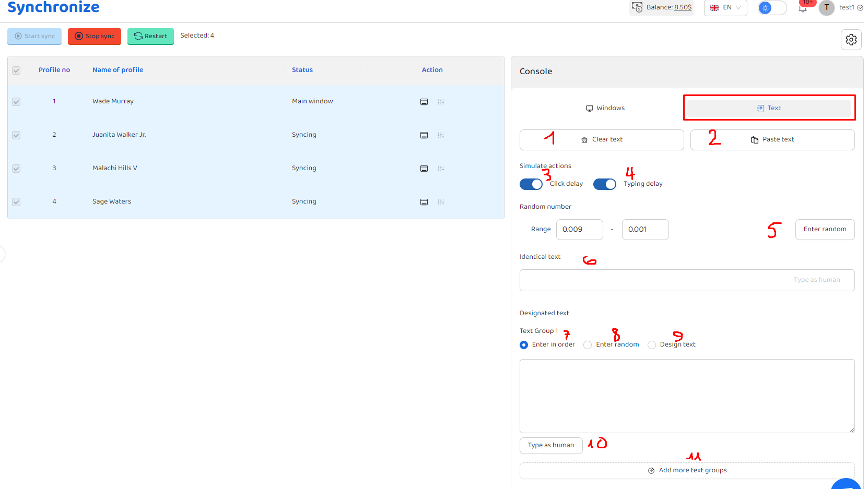This screenshot has height=489, width=868.
Task: Toggle the light/dark theme switch
Action: click(772, 8)
